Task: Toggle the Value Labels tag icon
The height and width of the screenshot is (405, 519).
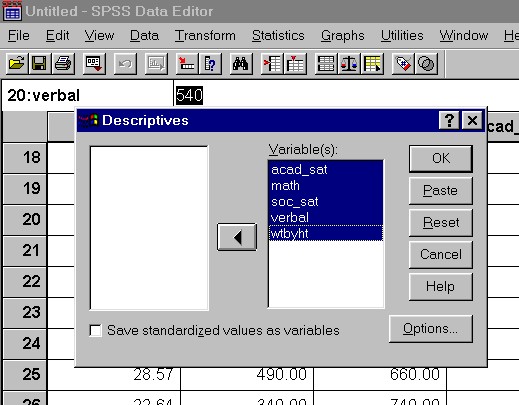Action: (x=403, y=63)
